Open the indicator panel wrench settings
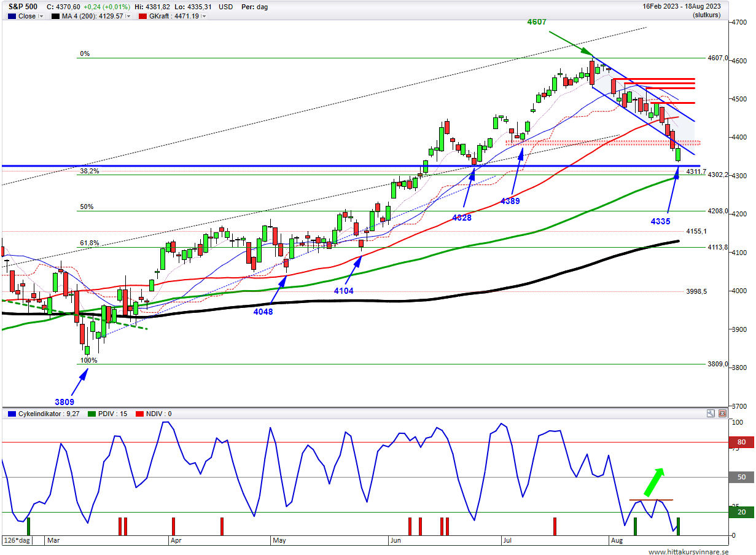756x555 pixels. tap(711, 414)
